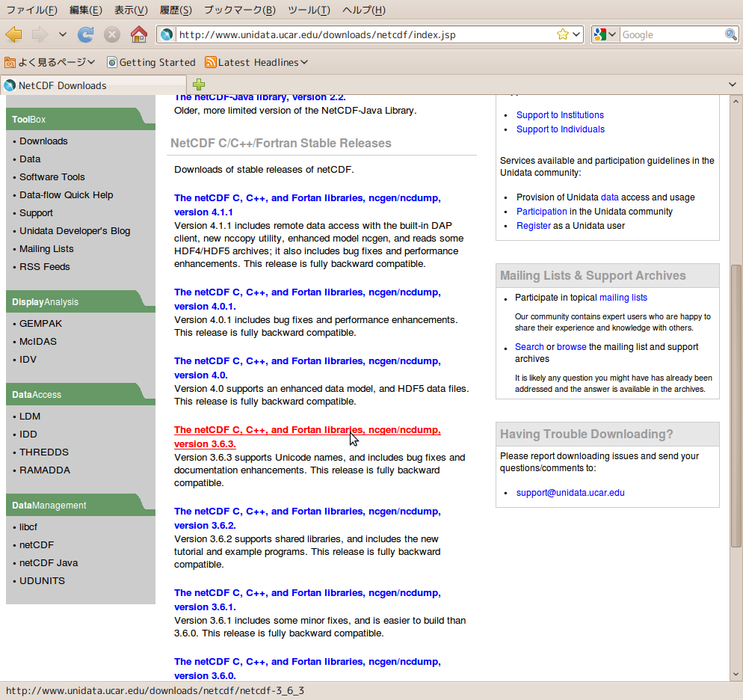Open the ブックマーク(B) menu
Viewport: 743px width, 700px height.
(x=240, y=10)
